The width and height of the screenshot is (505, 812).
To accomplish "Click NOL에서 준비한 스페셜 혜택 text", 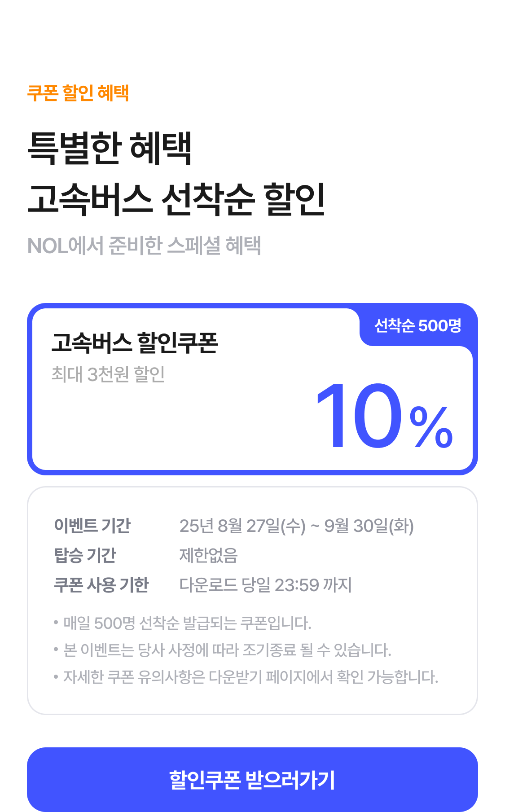I will click(144, 246).
